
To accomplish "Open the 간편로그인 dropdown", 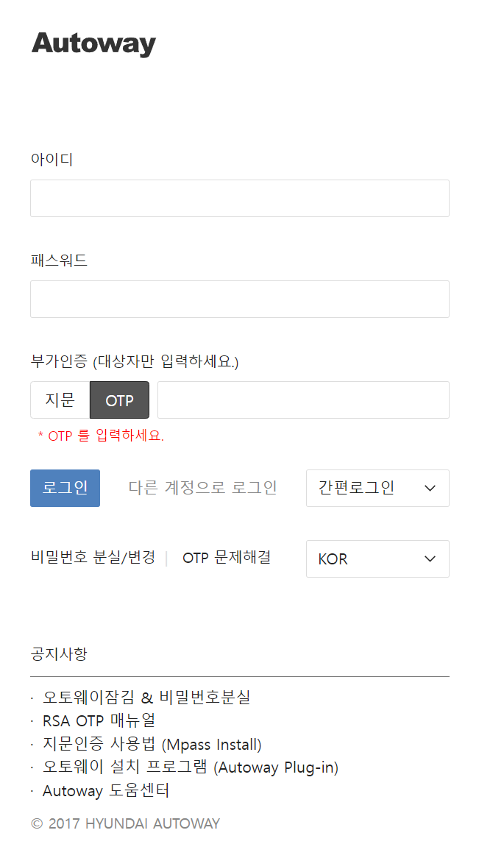I will click(377, 488).
